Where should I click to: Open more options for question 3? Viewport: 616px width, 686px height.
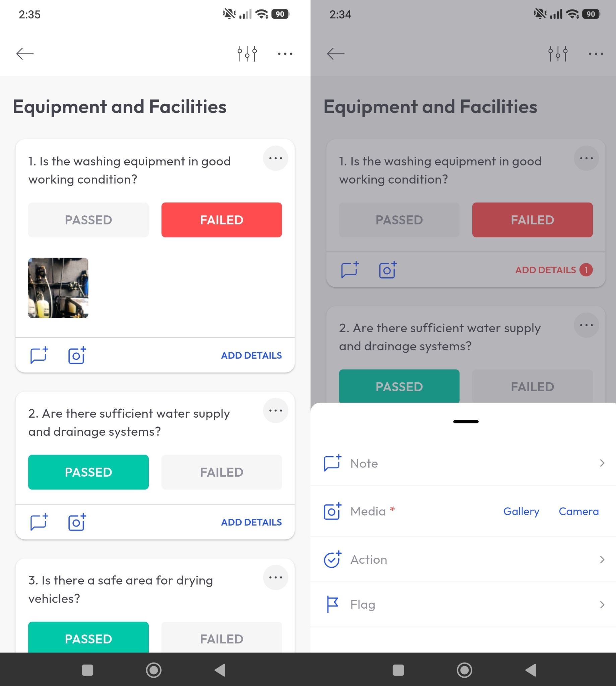click(275, 577)
